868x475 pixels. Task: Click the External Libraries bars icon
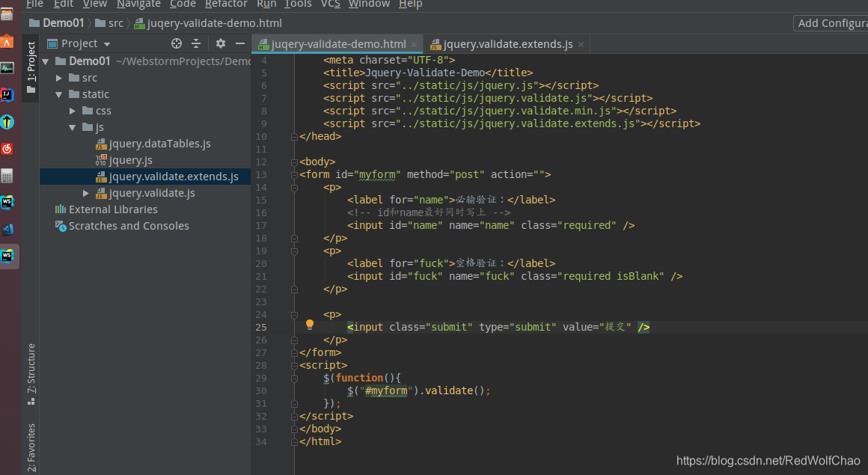(x=61, y=209)
